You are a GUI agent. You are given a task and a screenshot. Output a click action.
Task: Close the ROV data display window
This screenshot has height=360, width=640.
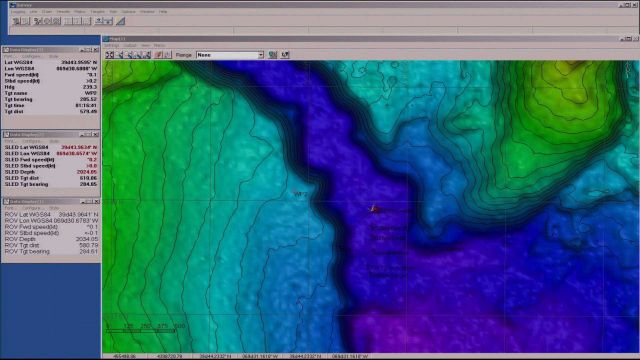coord(96,202)
